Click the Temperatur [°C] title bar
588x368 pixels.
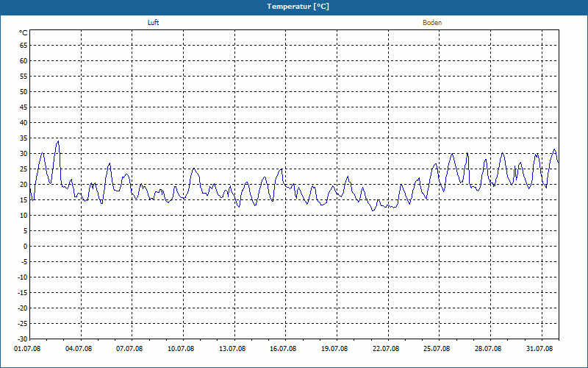pos(294,7)
